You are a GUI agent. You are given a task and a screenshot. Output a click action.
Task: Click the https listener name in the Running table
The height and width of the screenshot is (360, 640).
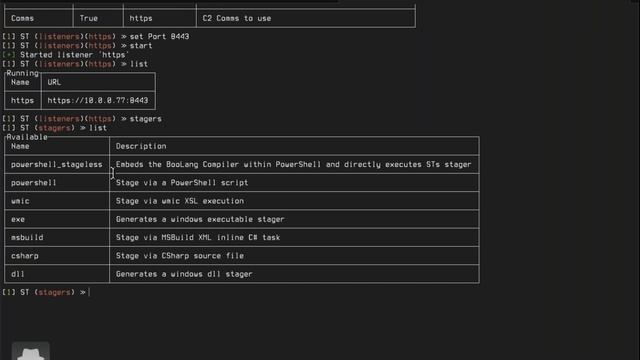(22, 100)
